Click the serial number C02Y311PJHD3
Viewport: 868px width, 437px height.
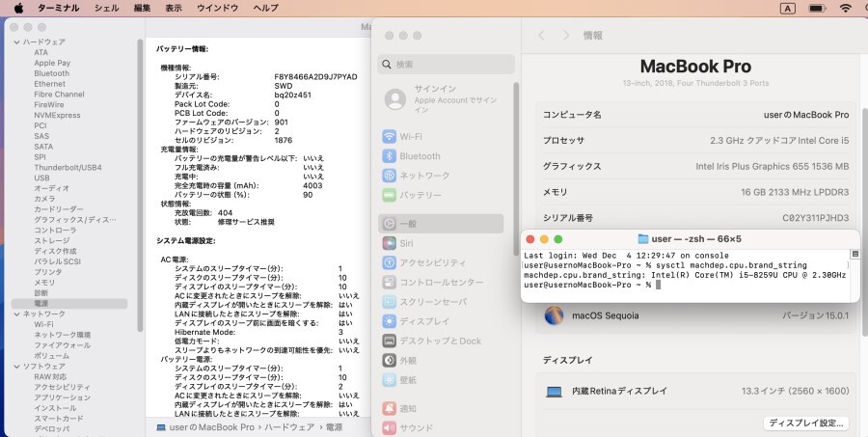pos(815,218)
